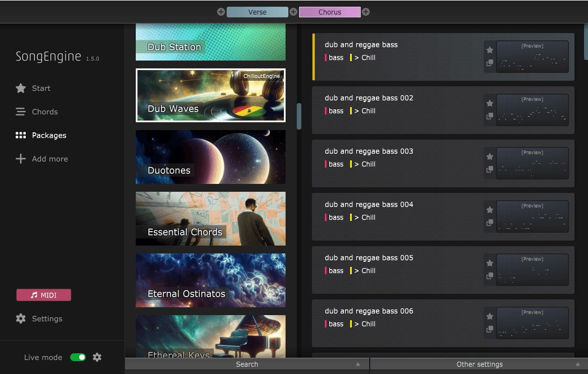The width and height of the screenshot is (588, 374).
Task: Click the title dub and reggae bass 006
Action: (369, 311)
